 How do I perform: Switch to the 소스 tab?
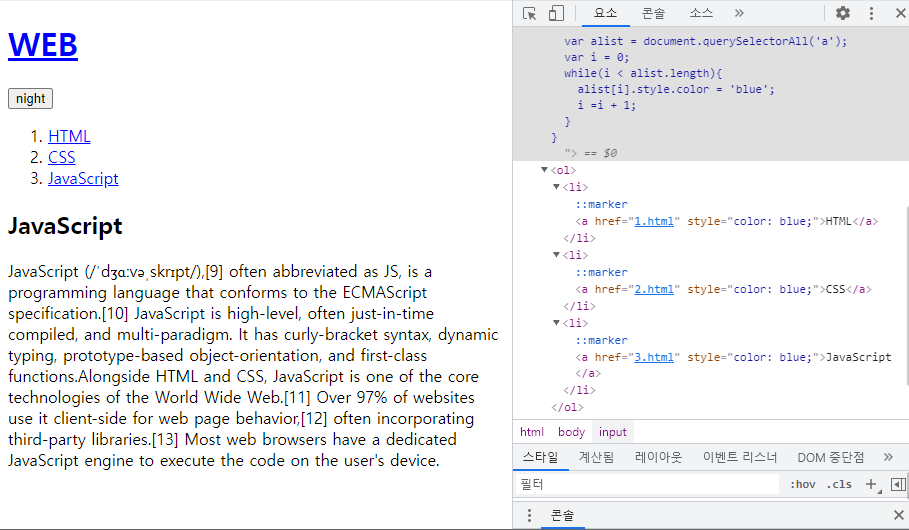[x=701, y=13]
